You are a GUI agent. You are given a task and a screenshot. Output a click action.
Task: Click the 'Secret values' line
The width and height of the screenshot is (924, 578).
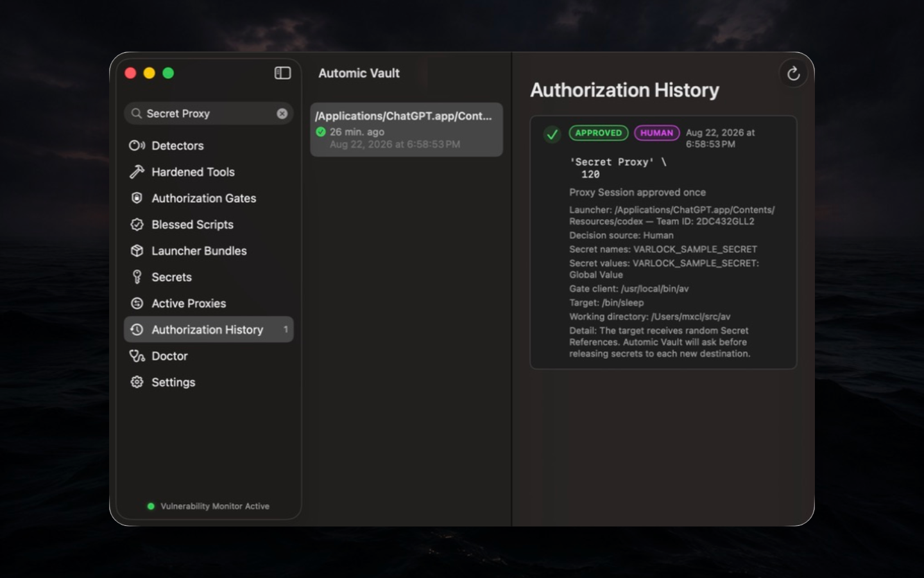point(664,269)
